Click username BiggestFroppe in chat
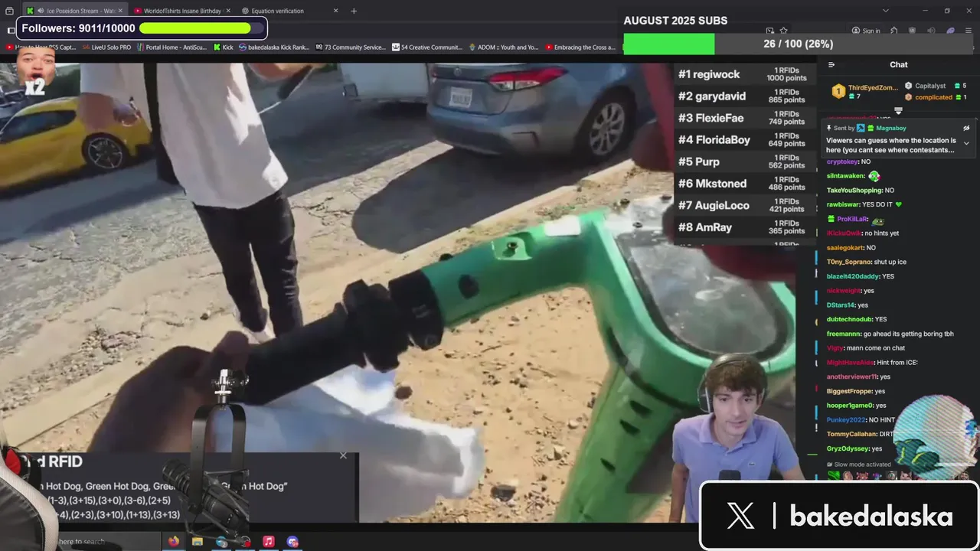Image resolution: width=980 pixels, height=551 pixels. point(849,391)
